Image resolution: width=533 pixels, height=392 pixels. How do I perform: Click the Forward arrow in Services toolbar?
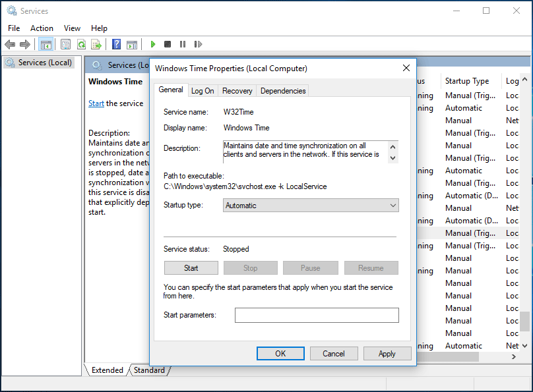[25, 44]
